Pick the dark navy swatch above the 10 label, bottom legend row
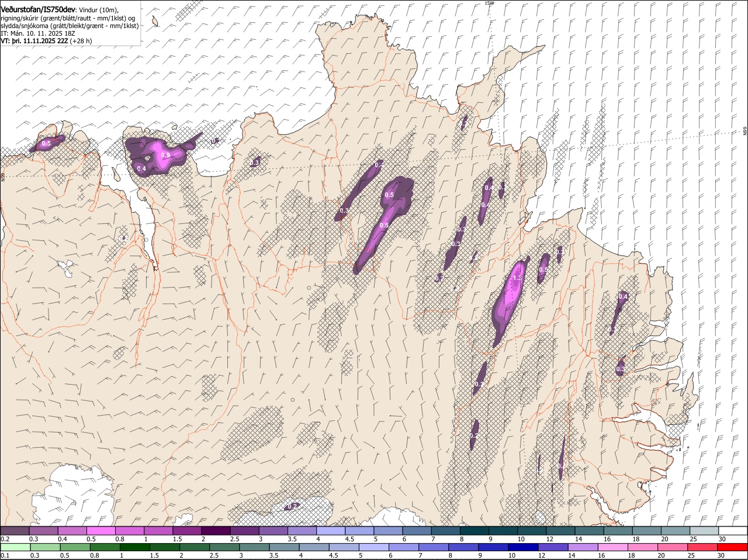Image resolution: width=748 pixels, height=560 pixels. [x=522, y=547]
